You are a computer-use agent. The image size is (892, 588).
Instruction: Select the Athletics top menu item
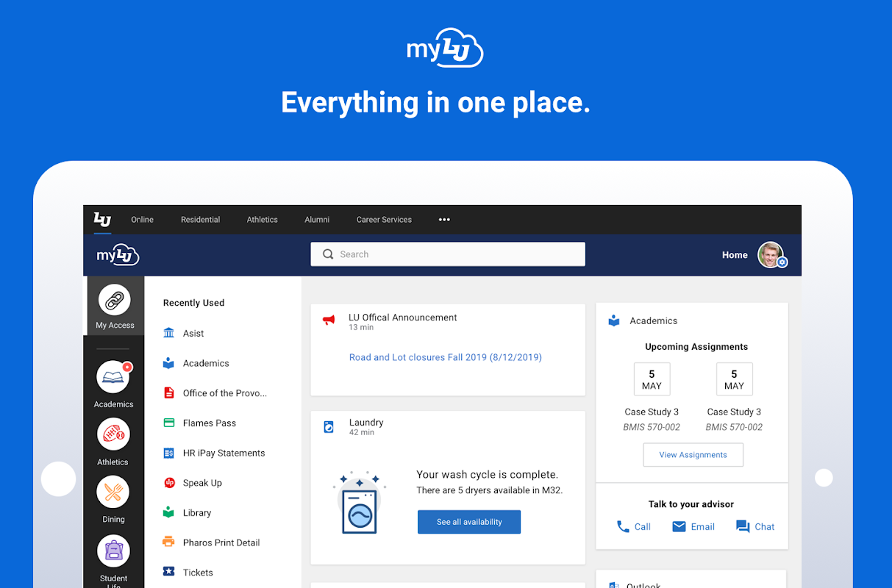263,219
